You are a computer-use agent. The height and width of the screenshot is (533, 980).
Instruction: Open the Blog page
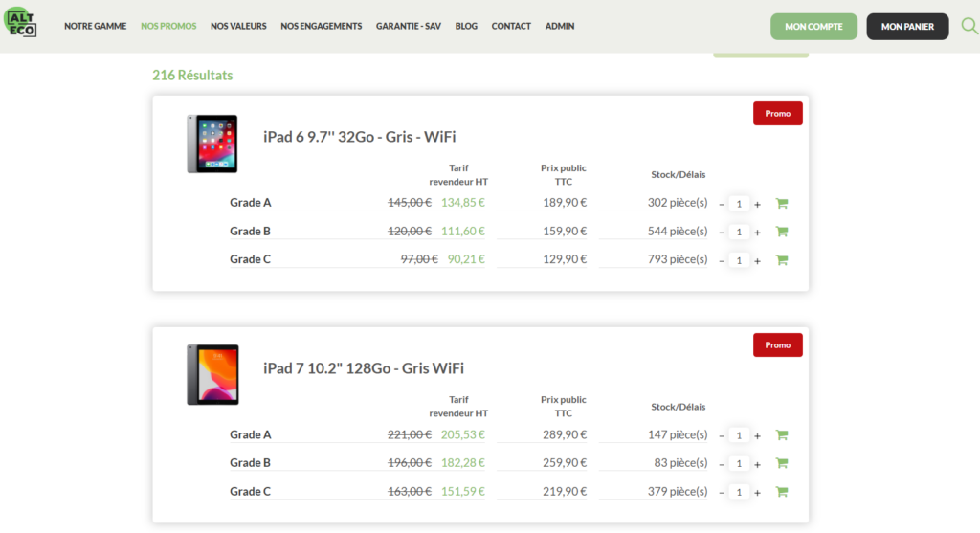pos(466,26)
